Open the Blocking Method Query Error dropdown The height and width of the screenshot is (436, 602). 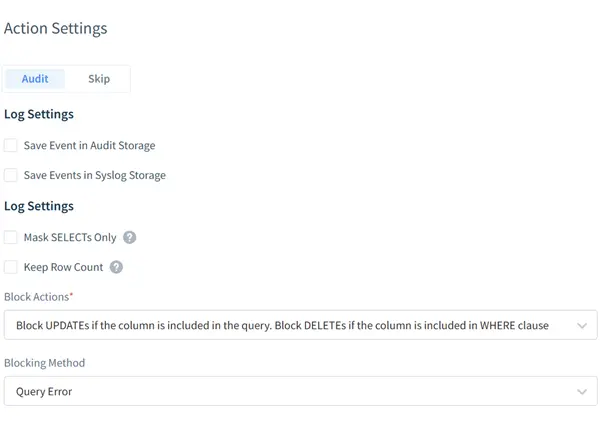(x=301, y=391)
